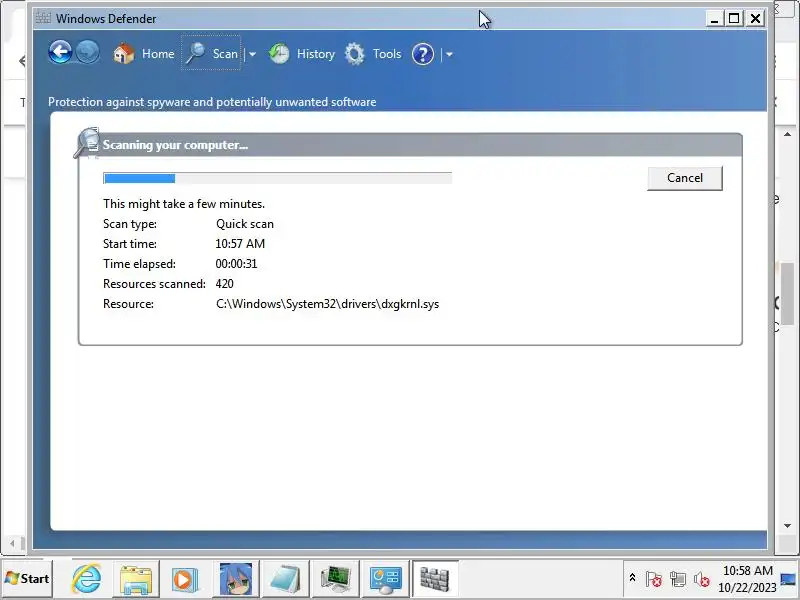This screenshot has height=600, width=800.
Task: Expand the Scan options dropdown arrow
Action: pyautogui.click(x=253, y=54)
